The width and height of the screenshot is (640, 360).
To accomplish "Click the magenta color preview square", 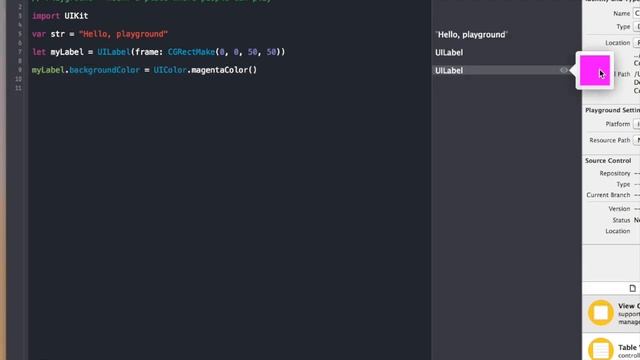I will [595, 71].
